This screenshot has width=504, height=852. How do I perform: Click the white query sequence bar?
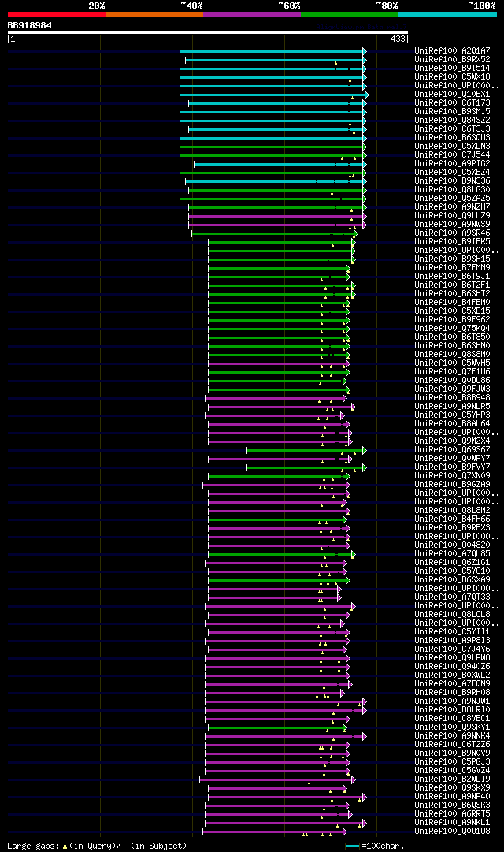coord(207,32)
